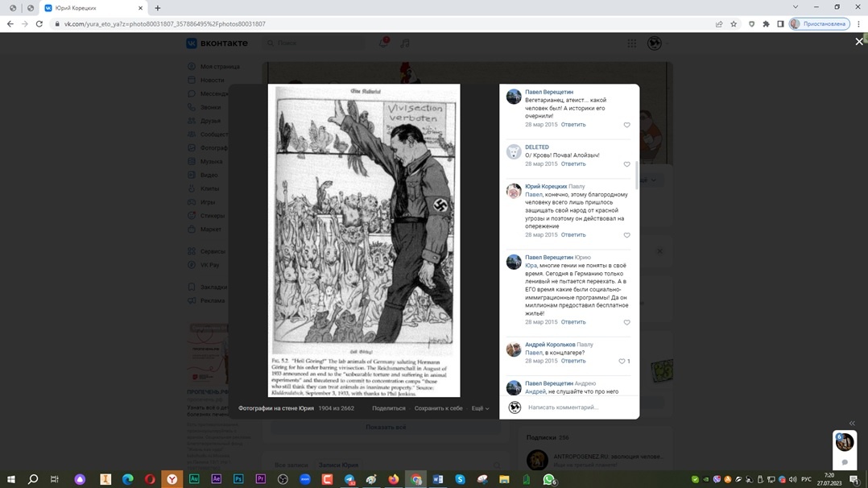868x488 pixels.
Task: Click the browser Back arrow
Action: (x=10, y=24)
